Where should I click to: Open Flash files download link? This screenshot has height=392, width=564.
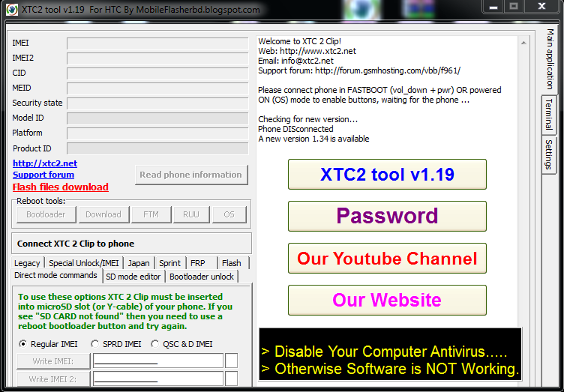pos(61,187)
